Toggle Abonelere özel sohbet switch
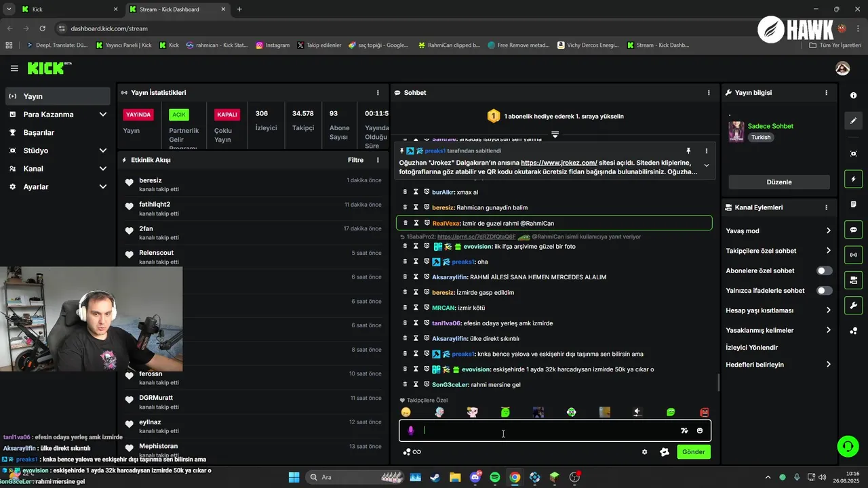Viewport: 868px width, 488px height. pos(824,270)
